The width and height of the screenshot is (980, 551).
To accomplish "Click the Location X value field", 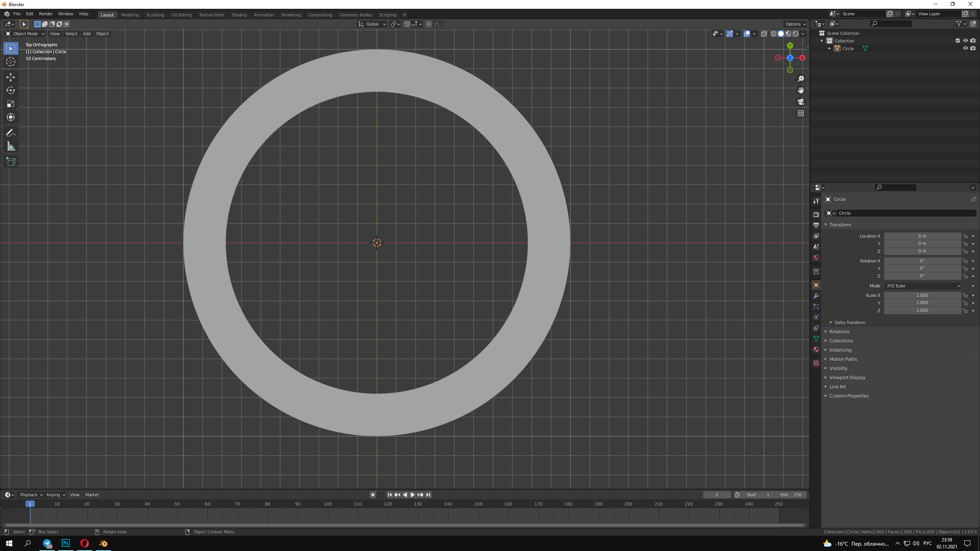I will coord(923,236).
